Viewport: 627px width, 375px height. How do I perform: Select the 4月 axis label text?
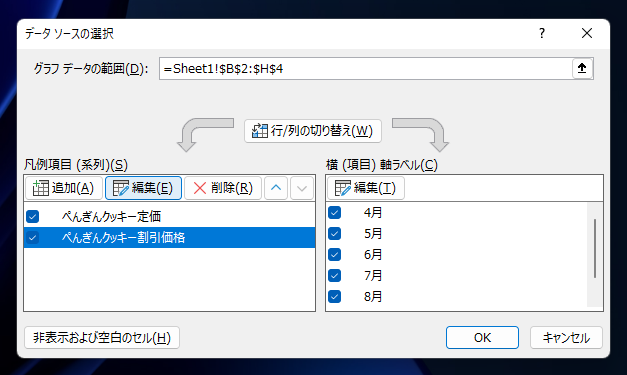click(x=373, y=212)
